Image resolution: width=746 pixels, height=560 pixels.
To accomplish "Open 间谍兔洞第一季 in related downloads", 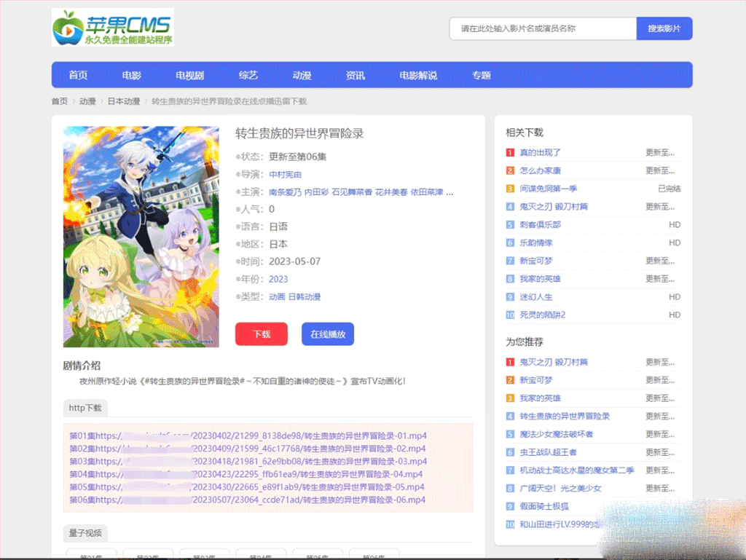I will click(x=548, y=189).
